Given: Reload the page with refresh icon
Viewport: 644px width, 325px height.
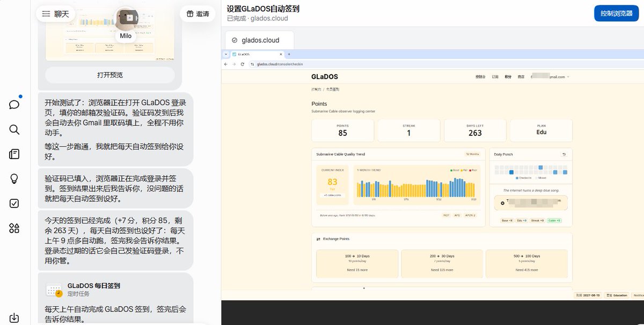Looking at the screenshot, I should pyautogui.click(x=243, y=64).
